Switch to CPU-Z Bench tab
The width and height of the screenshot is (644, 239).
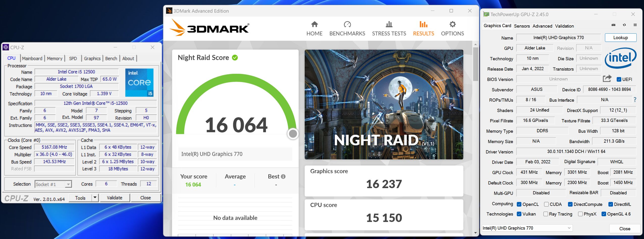(111, 58)
